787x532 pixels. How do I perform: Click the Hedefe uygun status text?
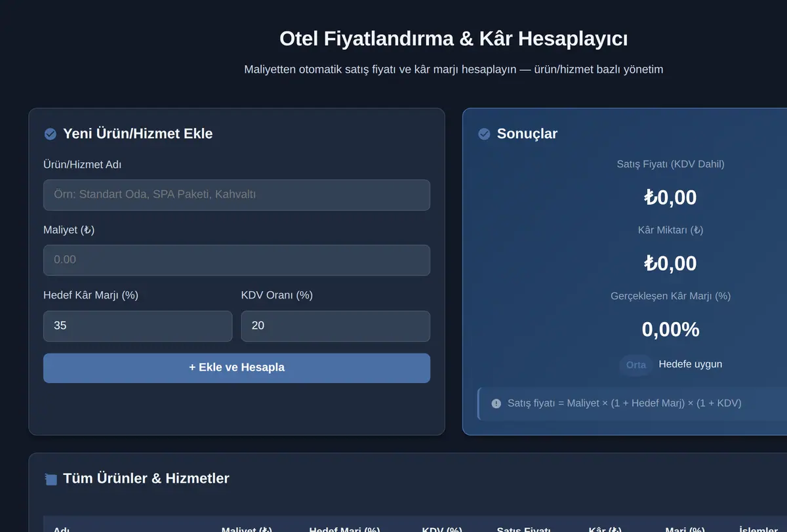point(691,364)
